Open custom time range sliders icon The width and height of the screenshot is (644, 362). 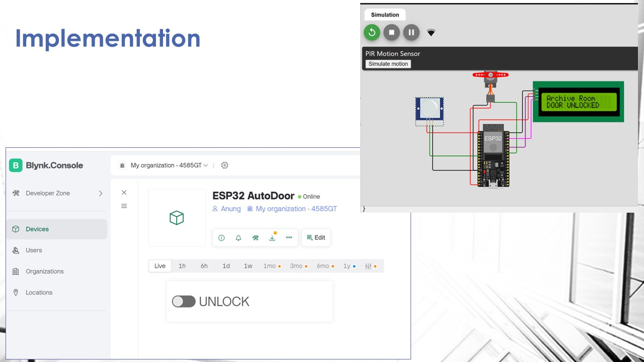[x=370, y=266]
